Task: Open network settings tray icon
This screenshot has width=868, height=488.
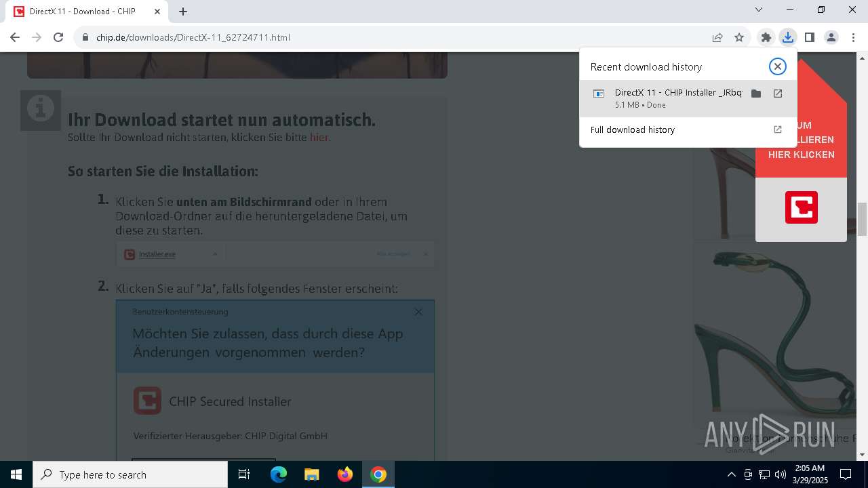Action: coord(764,474)
